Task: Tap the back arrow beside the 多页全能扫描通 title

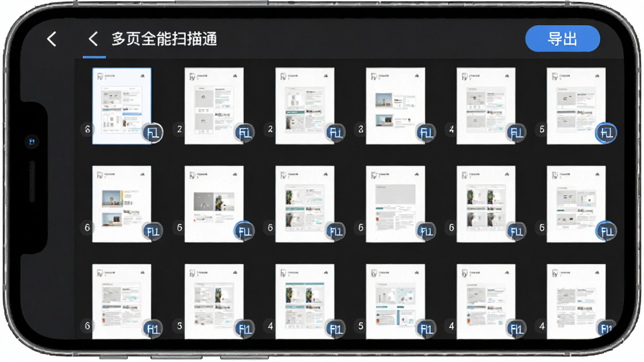Action: [x=93, y=39]
